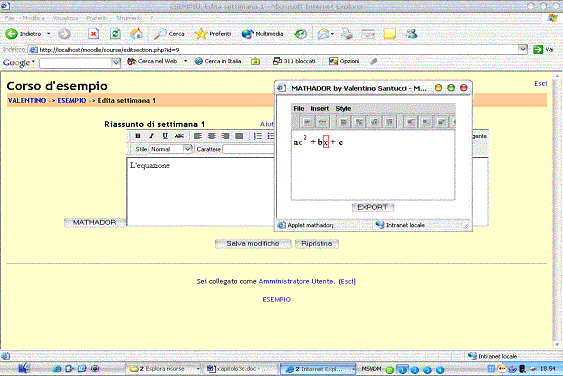Image resolution: width=563 pixels, height=376 pixels.
Task: Click the MATHADOR button beside the editor
Action: click(95, 222)
